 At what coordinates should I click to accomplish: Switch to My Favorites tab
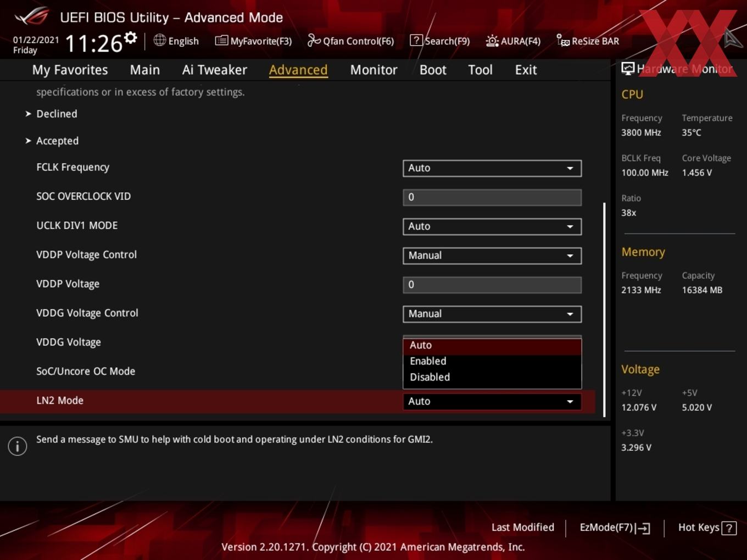click(70, 70)
